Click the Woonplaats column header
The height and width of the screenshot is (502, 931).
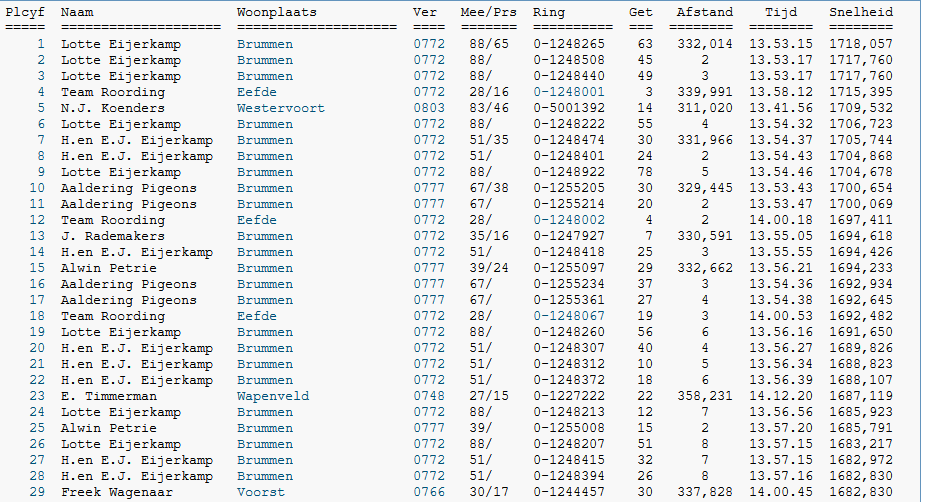[x=276, y=12]
